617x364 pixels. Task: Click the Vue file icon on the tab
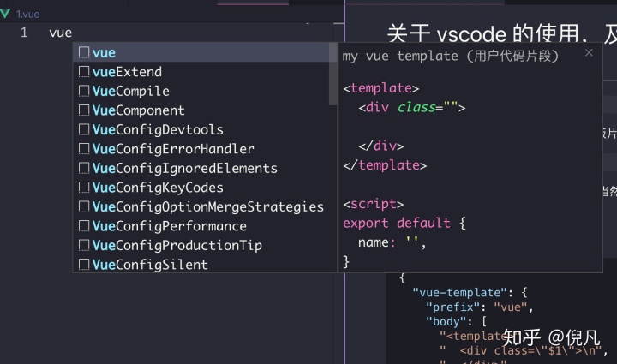point(5,14)
